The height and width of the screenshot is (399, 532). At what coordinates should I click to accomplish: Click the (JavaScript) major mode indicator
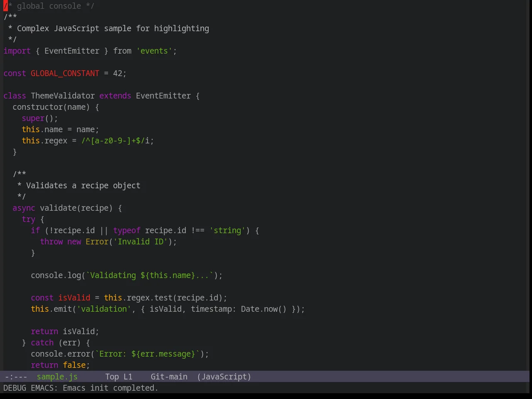coord(224,377)
